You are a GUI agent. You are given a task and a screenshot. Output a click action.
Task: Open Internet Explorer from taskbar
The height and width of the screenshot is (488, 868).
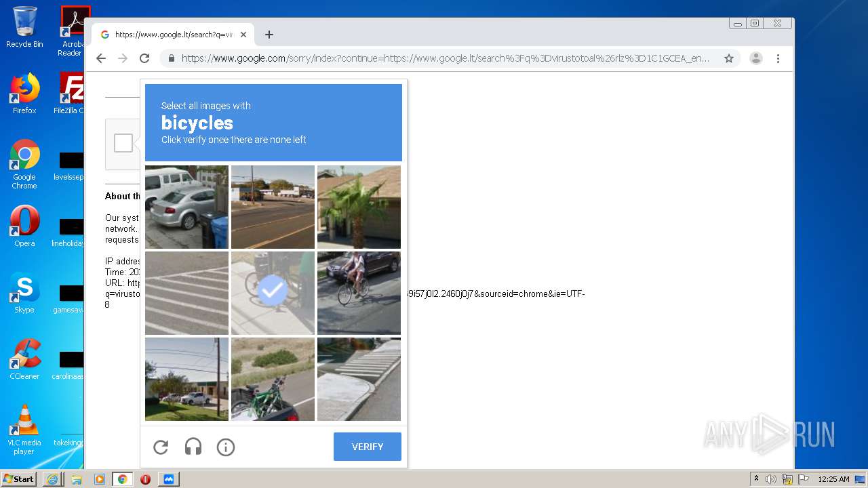pyautogui.click(x=53, y=479)
